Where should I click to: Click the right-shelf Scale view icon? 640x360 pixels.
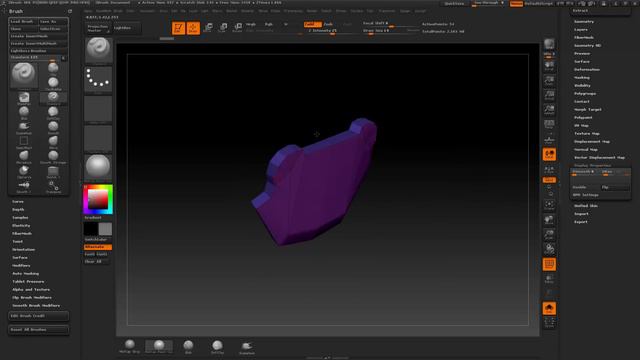pyautogui.click(x=549, y=234)
